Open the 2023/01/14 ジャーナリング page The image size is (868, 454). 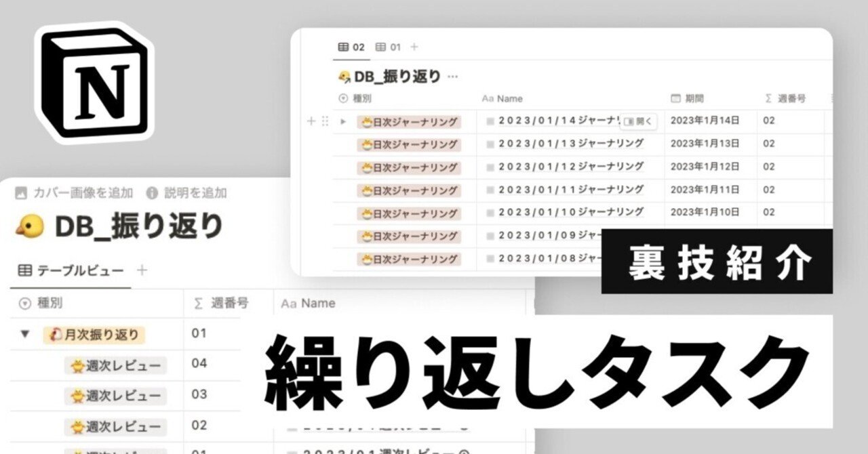[558, 121]
